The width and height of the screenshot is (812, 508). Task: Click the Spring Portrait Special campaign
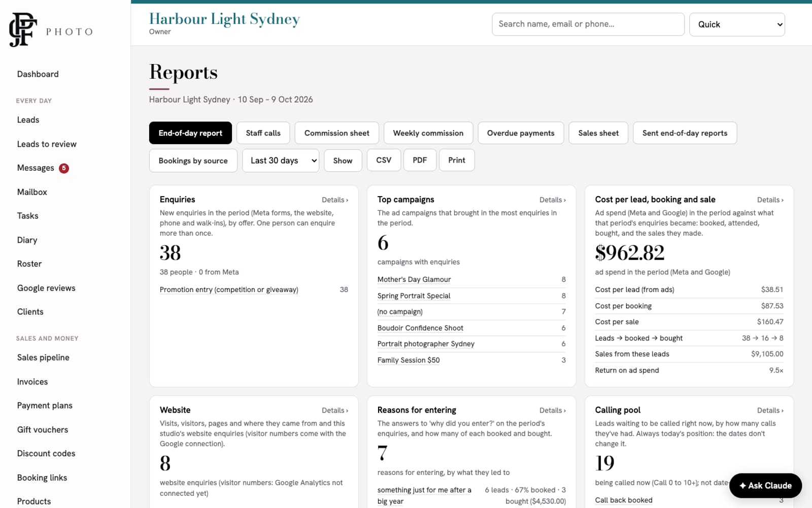click(x=414, y=296)
